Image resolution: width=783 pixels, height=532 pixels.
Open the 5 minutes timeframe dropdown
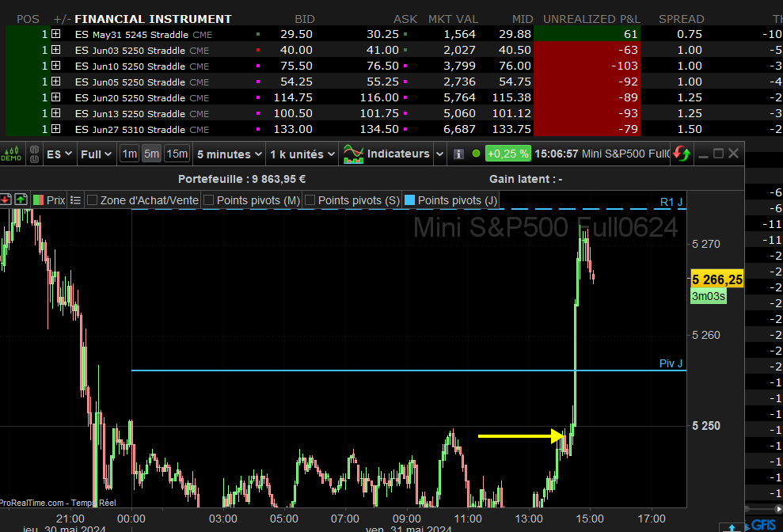230,154
